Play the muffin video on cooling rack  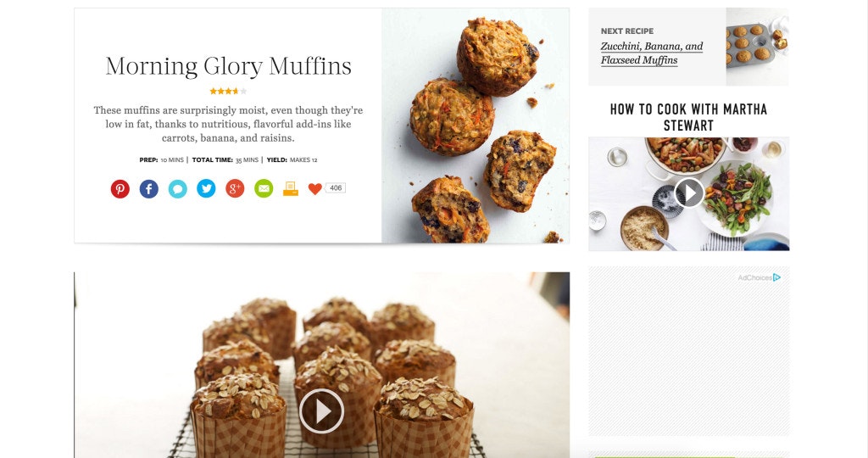coord(321,411)
